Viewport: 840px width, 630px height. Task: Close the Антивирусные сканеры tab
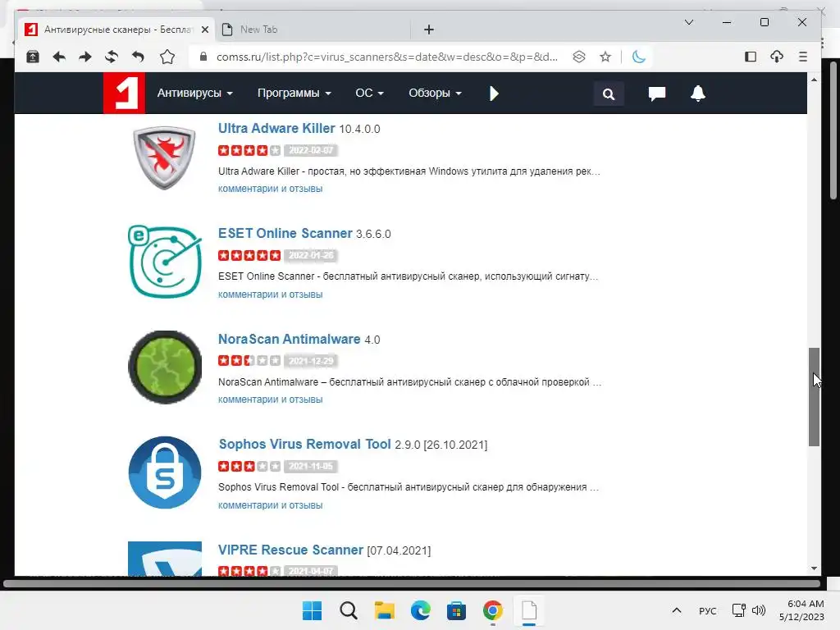tap(204, 30)
